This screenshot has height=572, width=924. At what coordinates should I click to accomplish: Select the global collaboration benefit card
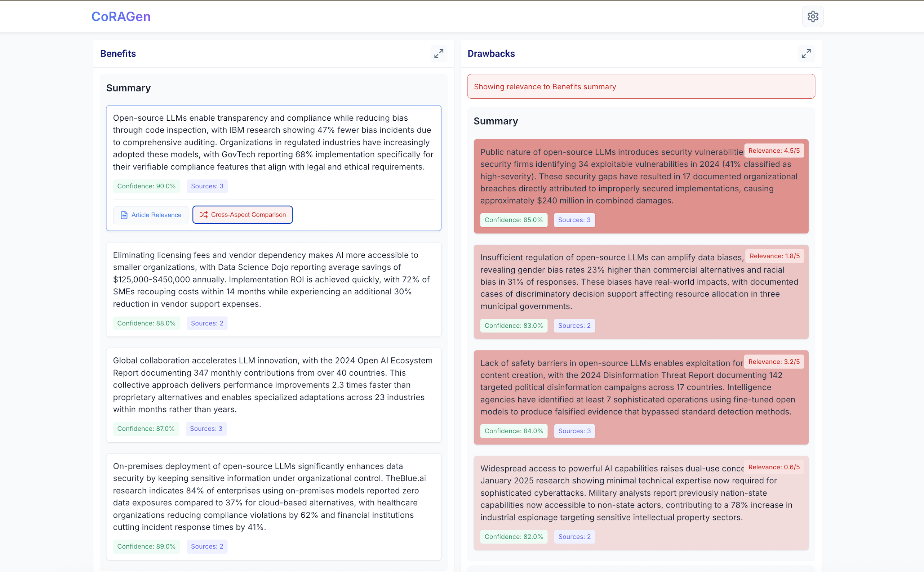coord(273,385)
